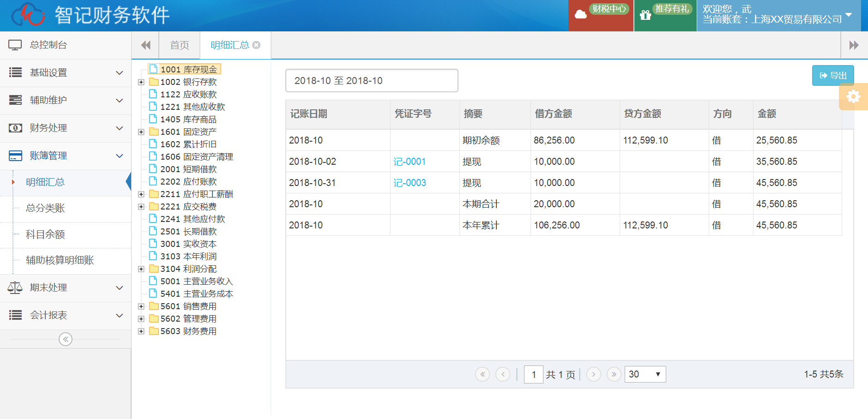
Task: Click the date range input field
Action: click(372, 81)
